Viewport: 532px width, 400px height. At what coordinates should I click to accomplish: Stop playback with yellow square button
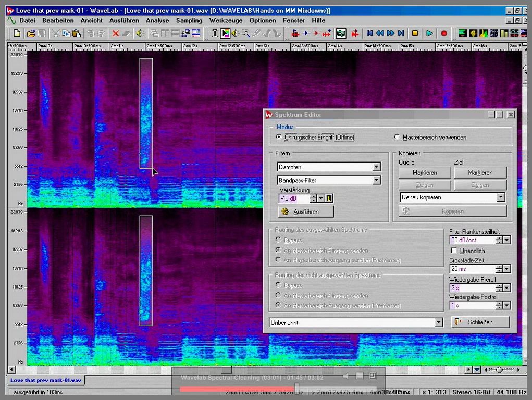pyautogui.click(x=415, y=33)
